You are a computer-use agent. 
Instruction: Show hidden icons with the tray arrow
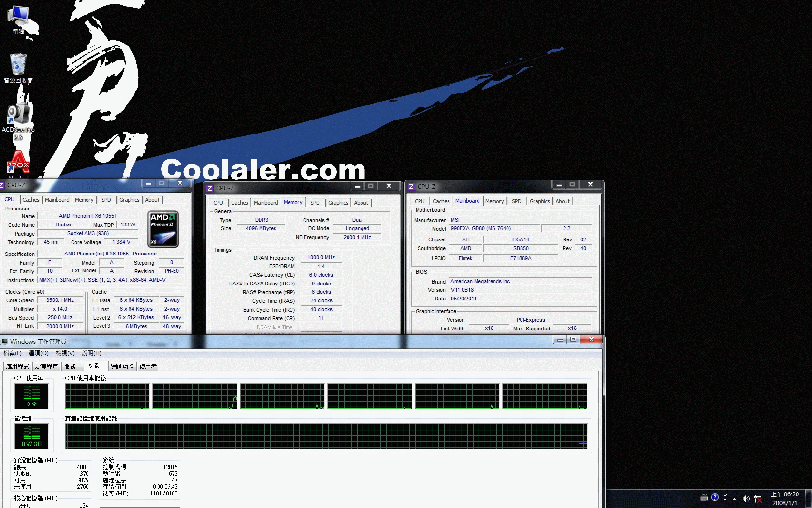[x=734, y=498]
